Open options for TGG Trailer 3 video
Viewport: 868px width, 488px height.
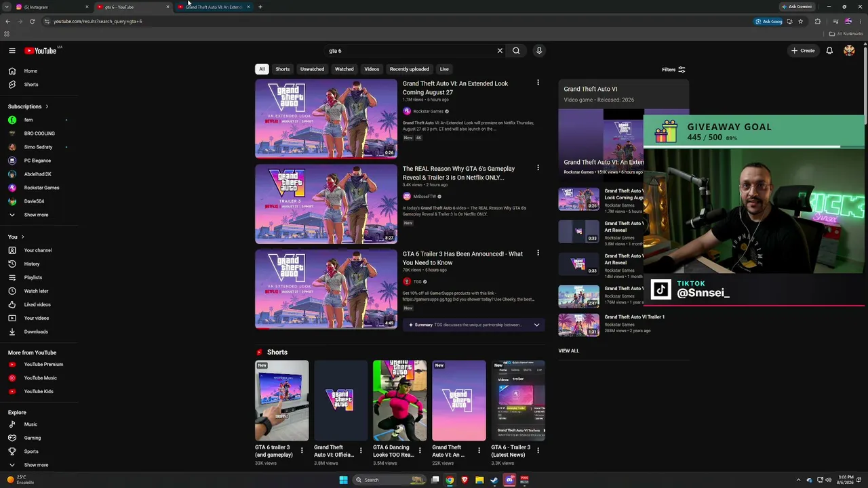[x=538, y=253]
